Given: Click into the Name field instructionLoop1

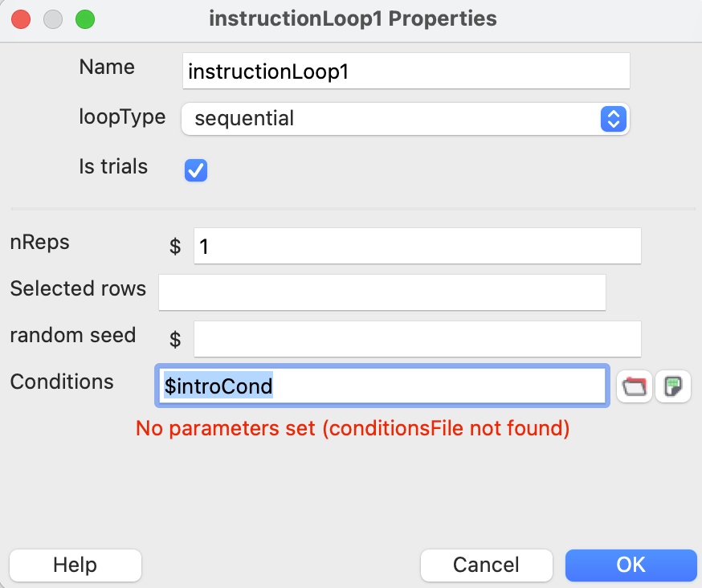Looking at the screenshot, I should point(406,71).
